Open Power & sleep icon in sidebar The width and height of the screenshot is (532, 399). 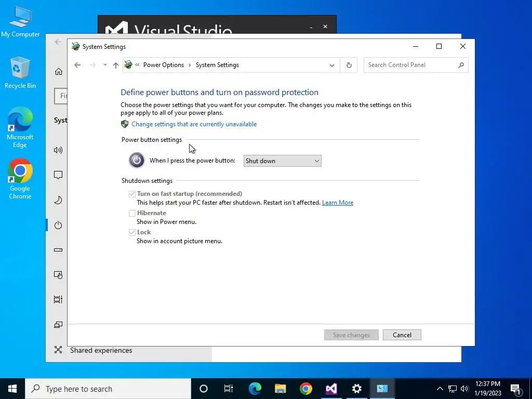tap(58, 225)
